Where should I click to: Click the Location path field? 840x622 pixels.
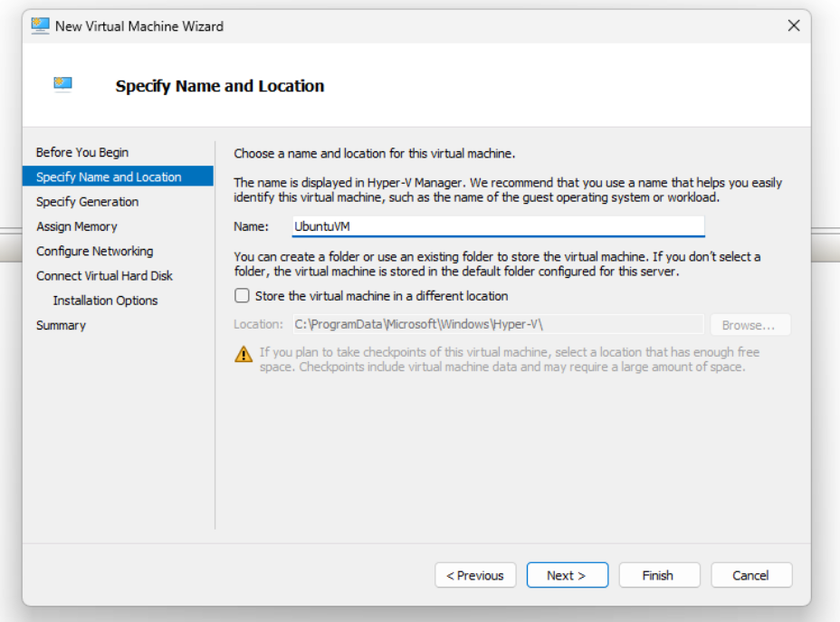[x=496, y=325]
